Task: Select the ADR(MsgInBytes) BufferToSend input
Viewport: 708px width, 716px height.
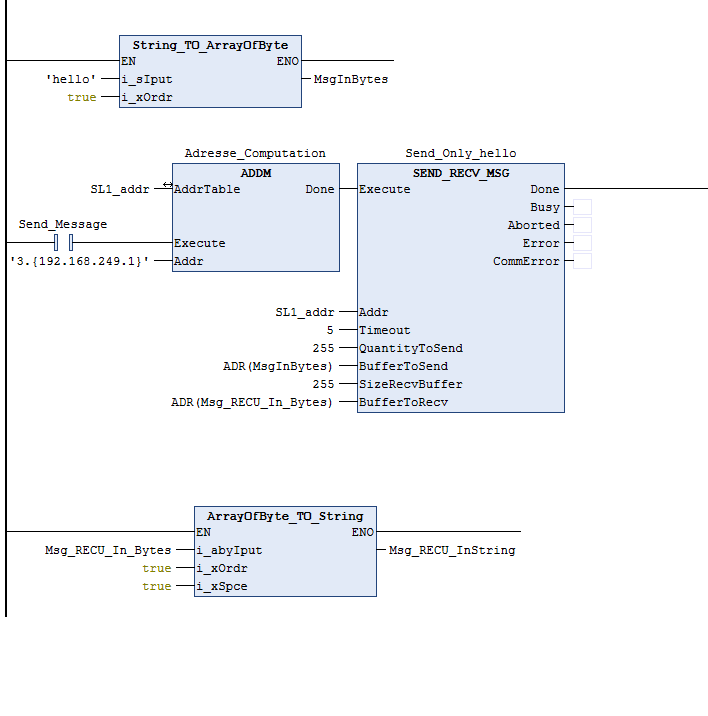Action: click(279, 366)
